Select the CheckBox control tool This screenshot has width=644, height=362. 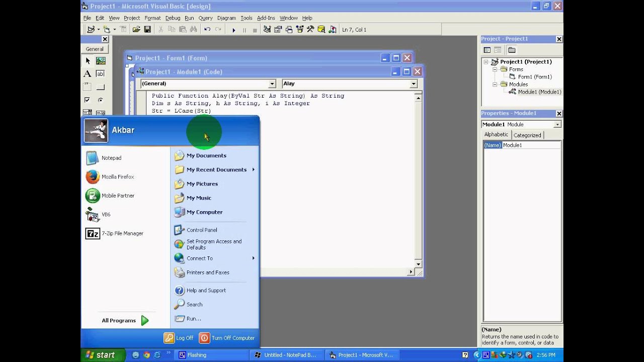click(88, 100)
